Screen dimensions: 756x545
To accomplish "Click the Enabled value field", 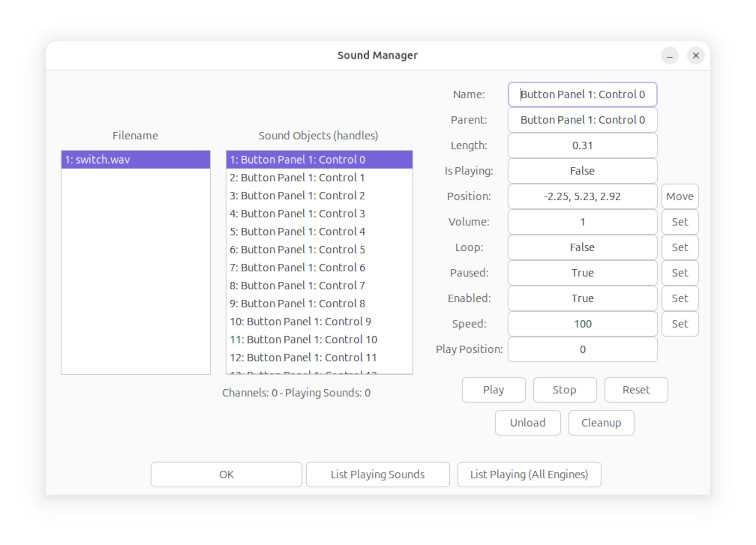I will pyautogui.click(x=582, y=299).
